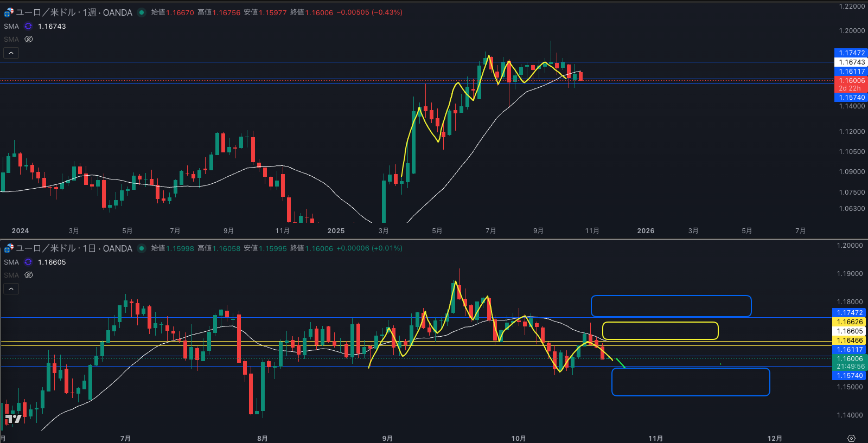Click the 1.12000 price scale tick
The height and width of the screenshot is (443, 868).
pos(852,132)
